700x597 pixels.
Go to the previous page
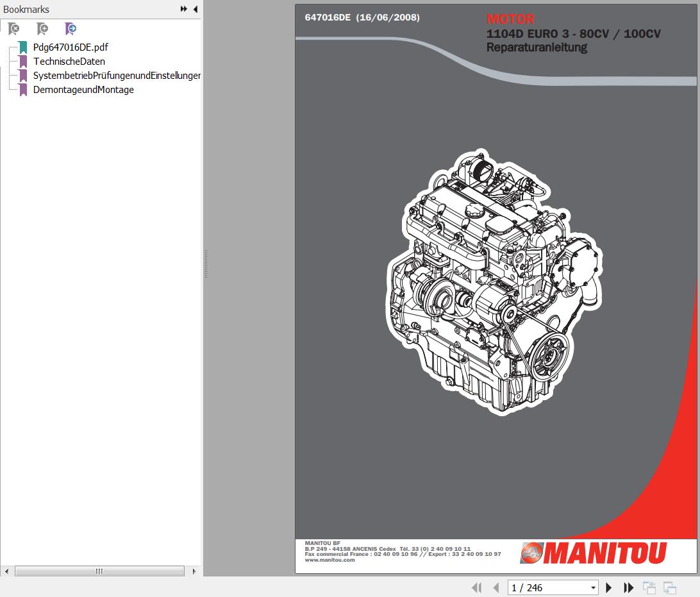(x=496, y=587)
